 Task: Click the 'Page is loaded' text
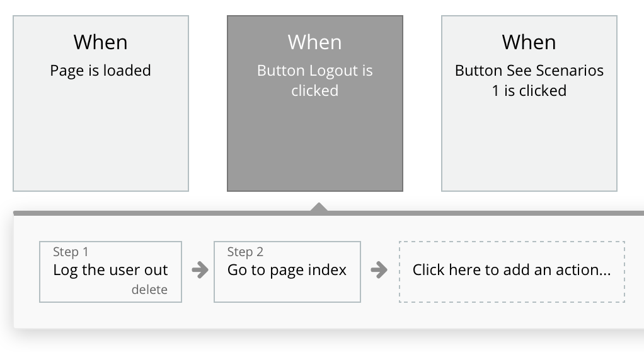tap(101, 71)
